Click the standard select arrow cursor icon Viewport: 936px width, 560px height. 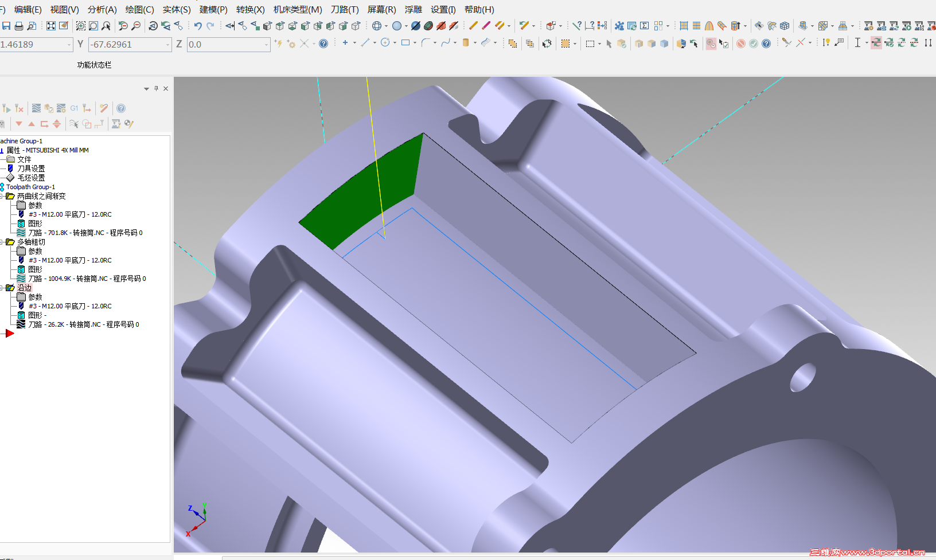[609, 44]
